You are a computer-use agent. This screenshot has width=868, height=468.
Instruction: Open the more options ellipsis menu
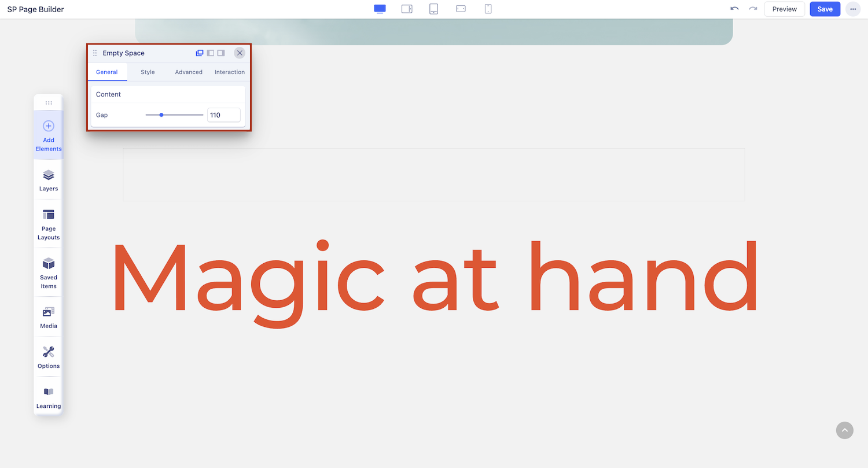[x=853, y=9]
